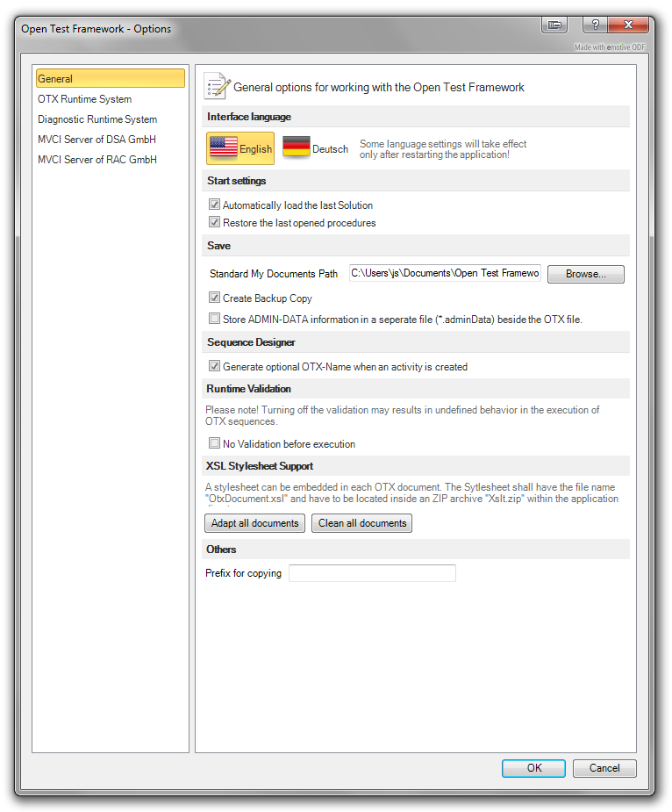
Task: Click the help question mark button
Action: [x=593, y=25]
